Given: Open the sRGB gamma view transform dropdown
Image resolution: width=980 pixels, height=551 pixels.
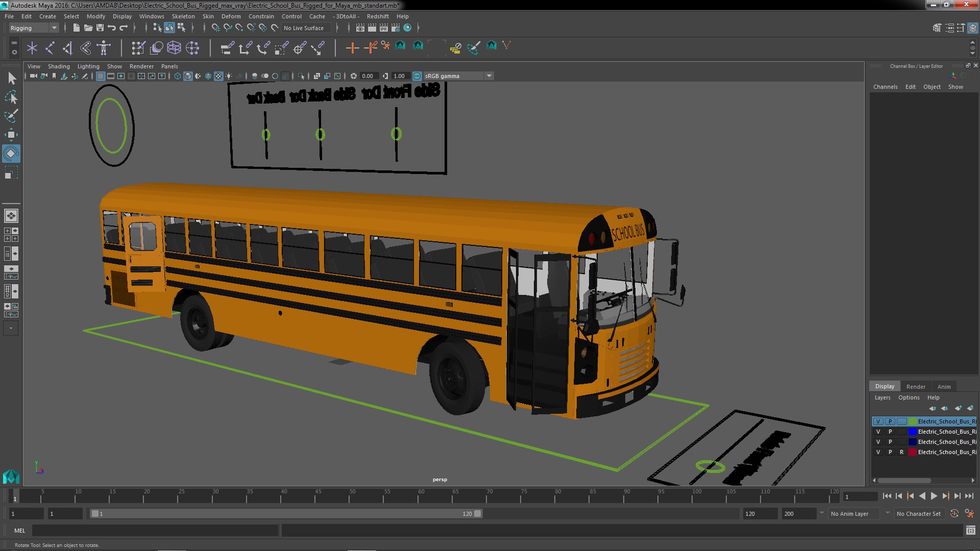Looking at the screenshot, I should pyautogui.click(x=458, y=76).
